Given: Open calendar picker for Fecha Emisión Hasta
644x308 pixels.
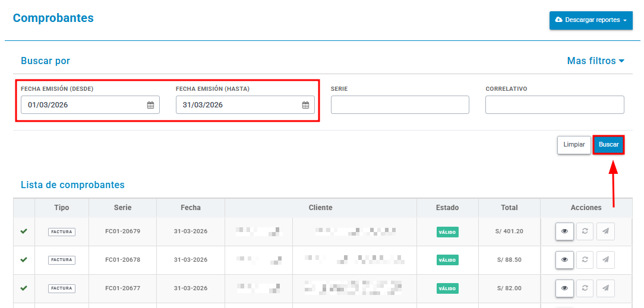Looking at the screenshot, I should 305,105.
